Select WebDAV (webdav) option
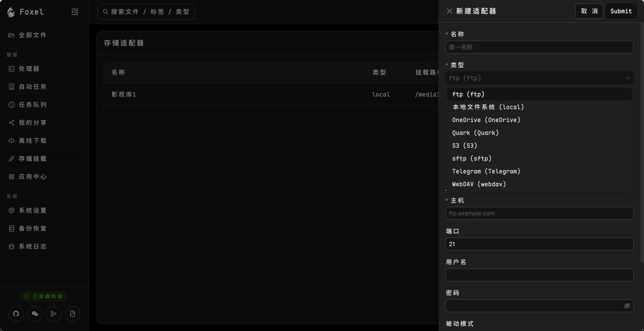 [539, 184]
